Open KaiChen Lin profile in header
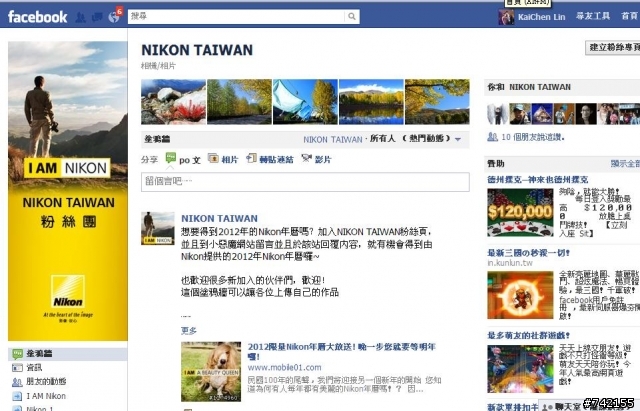Viewport: 640px width, 411px height. point(531,17)
